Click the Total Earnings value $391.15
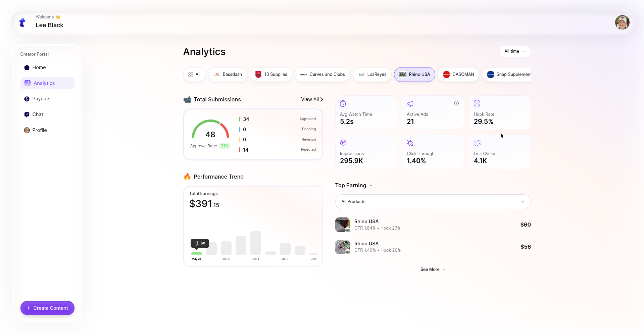Viewport: 644px width, 335px height. (204, 204)
